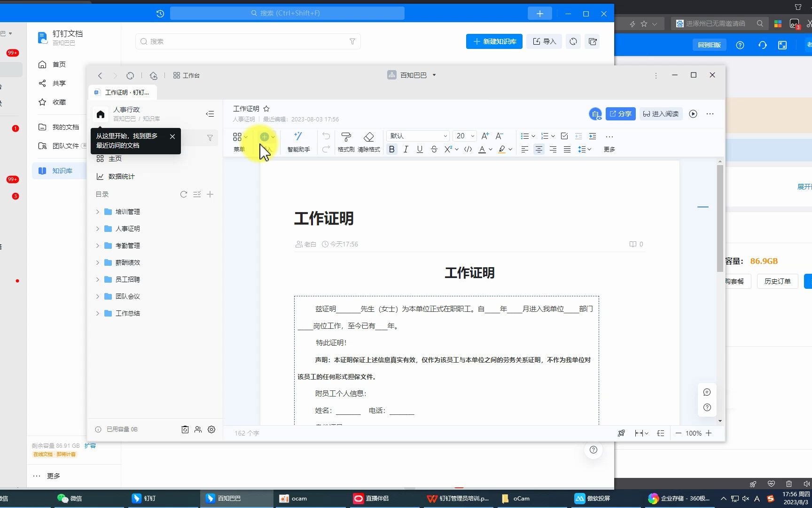Increase font size with A+ icon
Screen dimensions: 812x508
pyautogui.click(x=485, y=136)
